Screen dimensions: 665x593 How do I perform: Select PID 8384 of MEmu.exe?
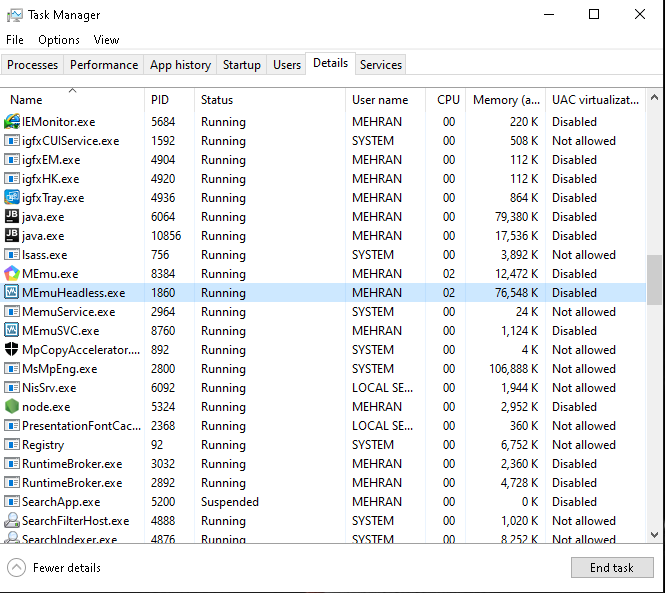163,274
